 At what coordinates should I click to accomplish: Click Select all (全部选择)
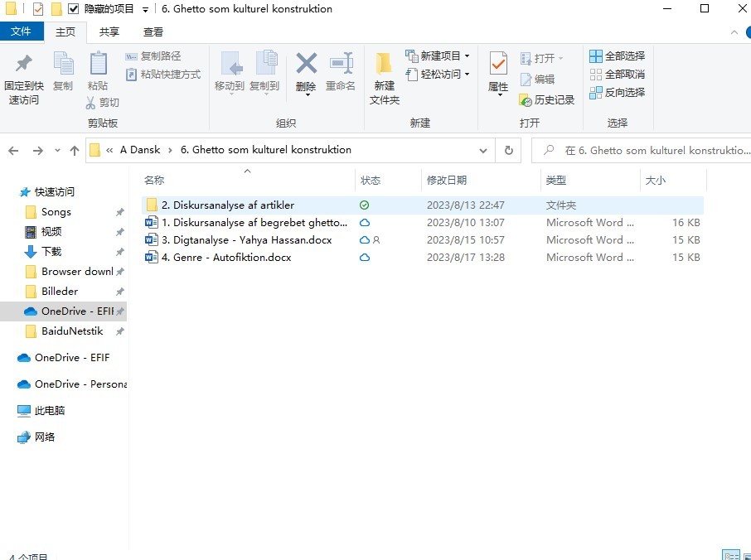point(617,56)
